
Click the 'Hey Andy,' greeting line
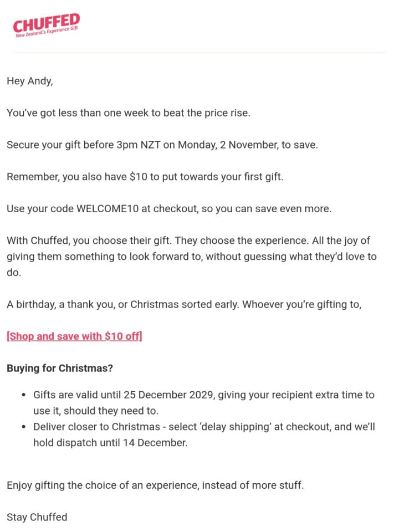pyautogui.click(x=30, y=81)
